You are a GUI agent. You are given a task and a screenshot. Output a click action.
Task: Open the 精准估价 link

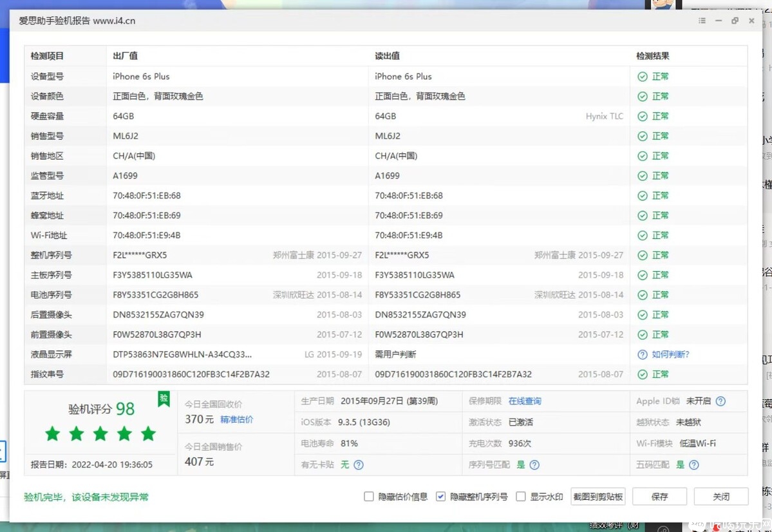click(x=237, y=419)
